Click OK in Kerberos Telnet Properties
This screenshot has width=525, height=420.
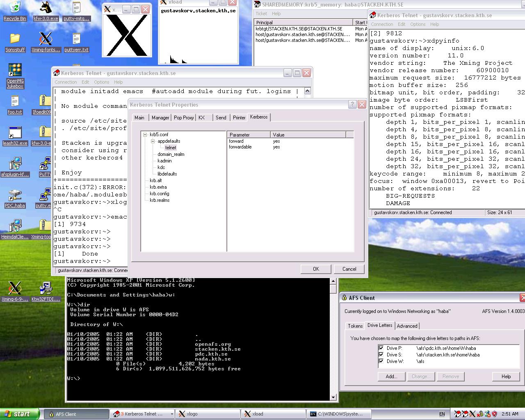tap(316, 269)
